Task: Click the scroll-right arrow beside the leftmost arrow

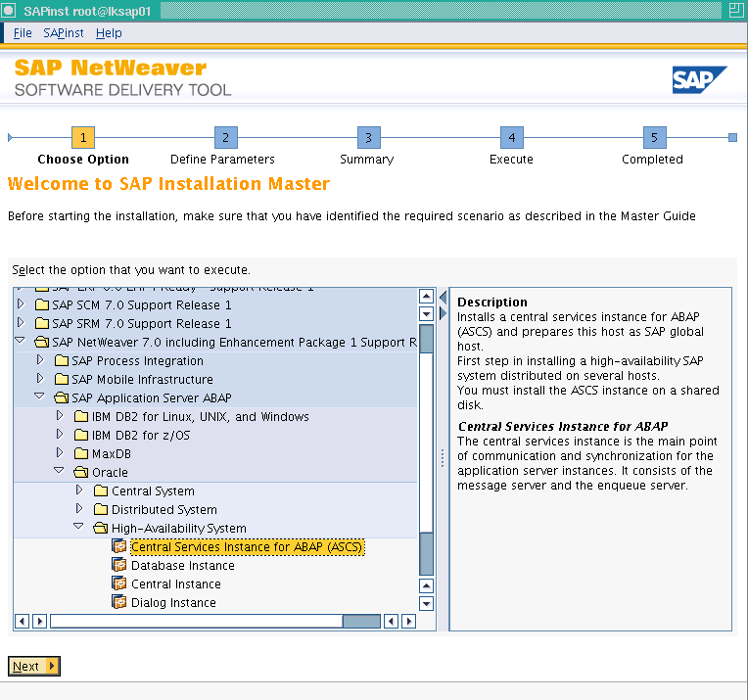Action: click(39, 621)
